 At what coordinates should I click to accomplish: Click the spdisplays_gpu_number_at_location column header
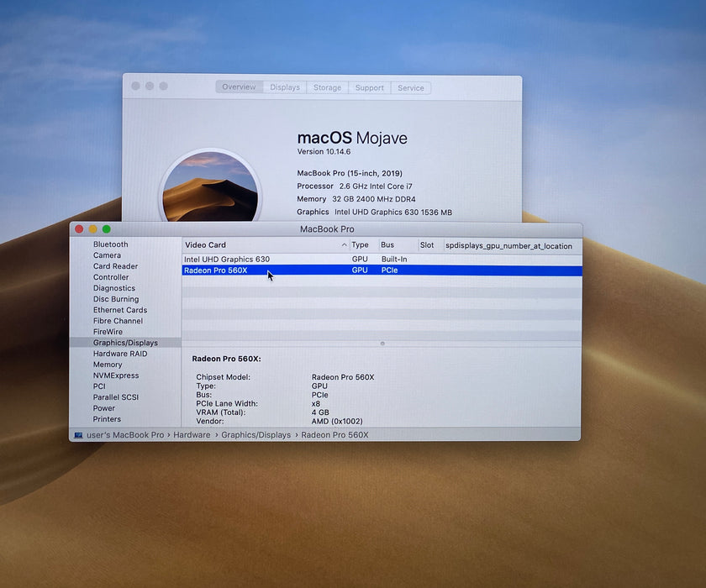tap(512, 245)
